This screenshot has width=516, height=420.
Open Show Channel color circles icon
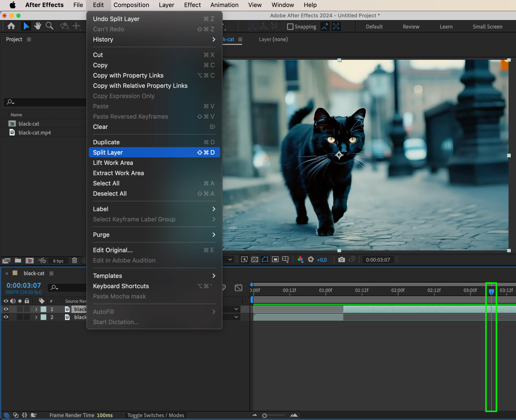click(x=300, y=260)
